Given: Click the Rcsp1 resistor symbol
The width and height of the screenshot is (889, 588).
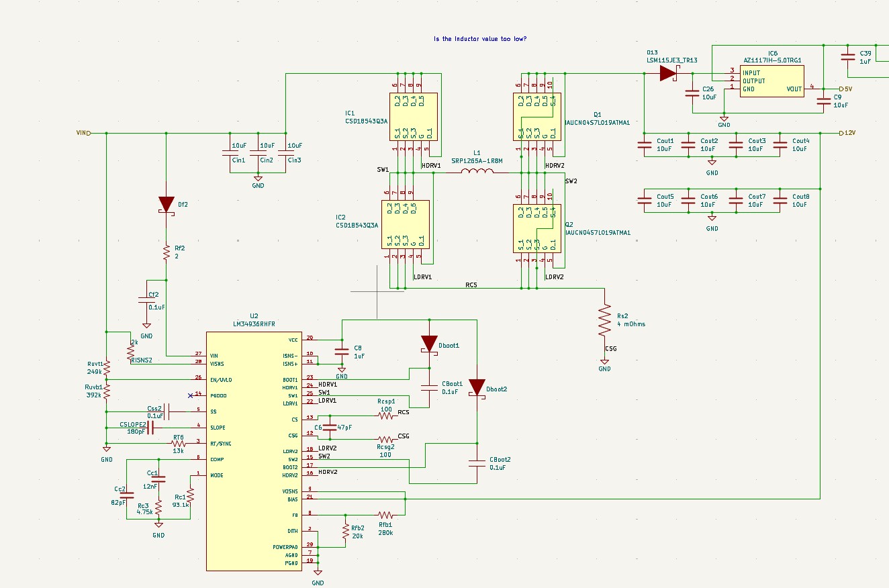Looking at the screenshot, I should point(385,416).
